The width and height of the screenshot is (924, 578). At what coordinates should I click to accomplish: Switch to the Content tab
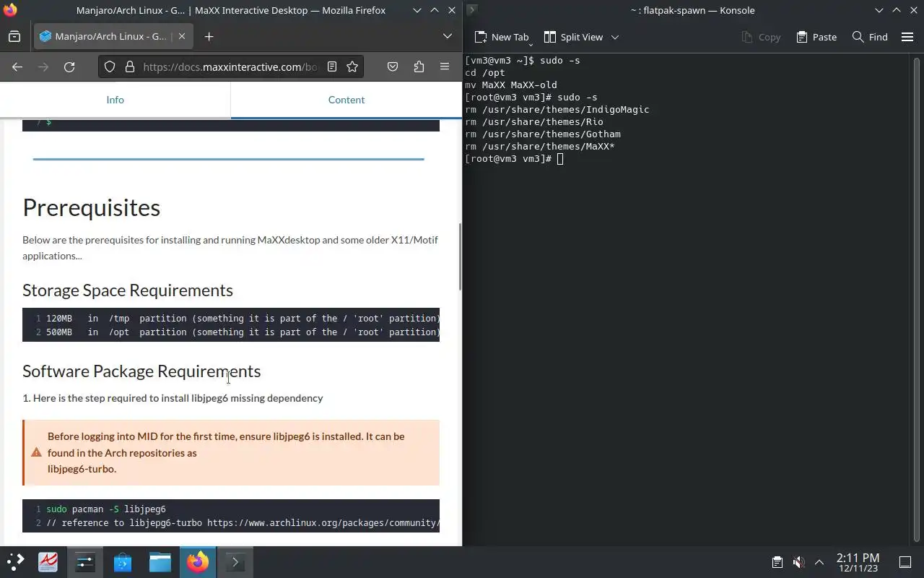[346, 100]
